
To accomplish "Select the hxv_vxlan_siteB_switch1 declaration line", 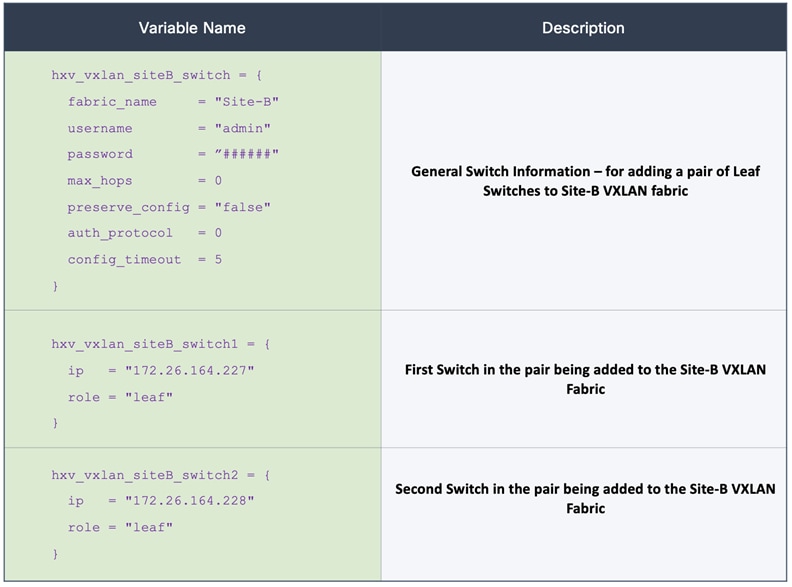I will pos(160,344).
